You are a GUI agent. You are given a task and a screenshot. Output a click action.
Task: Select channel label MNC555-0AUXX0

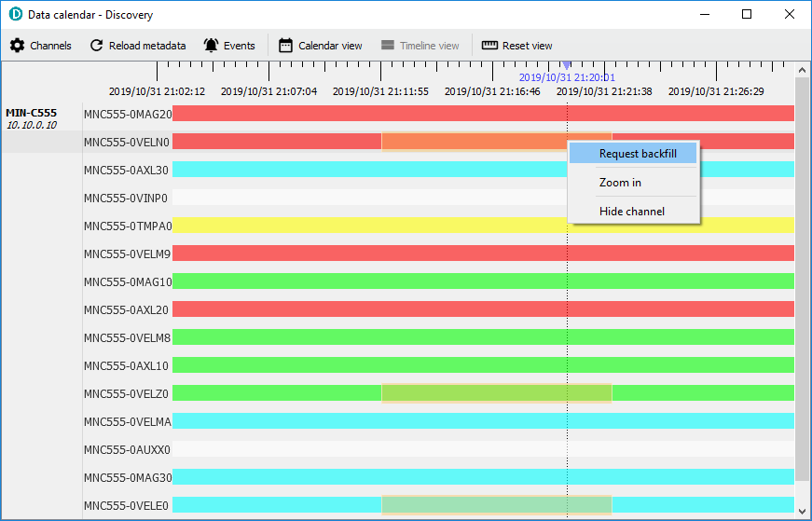[x=127, y=449]
